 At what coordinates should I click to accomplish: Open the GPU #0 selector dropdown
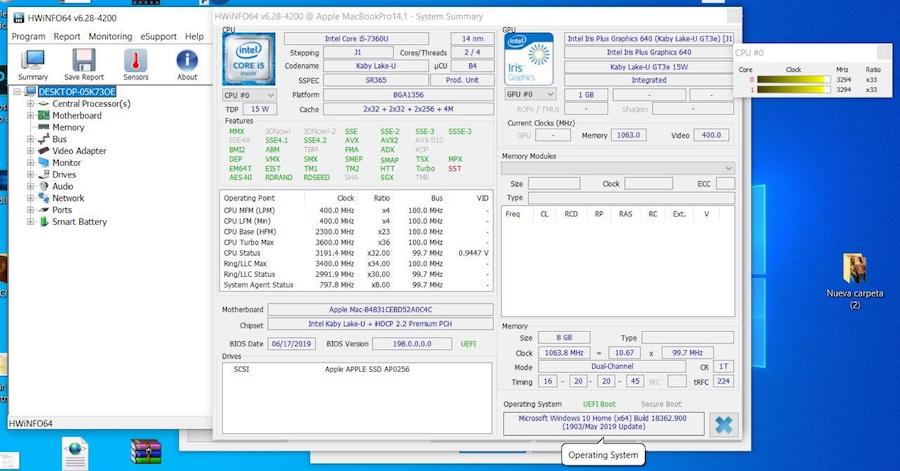(529, 94)
